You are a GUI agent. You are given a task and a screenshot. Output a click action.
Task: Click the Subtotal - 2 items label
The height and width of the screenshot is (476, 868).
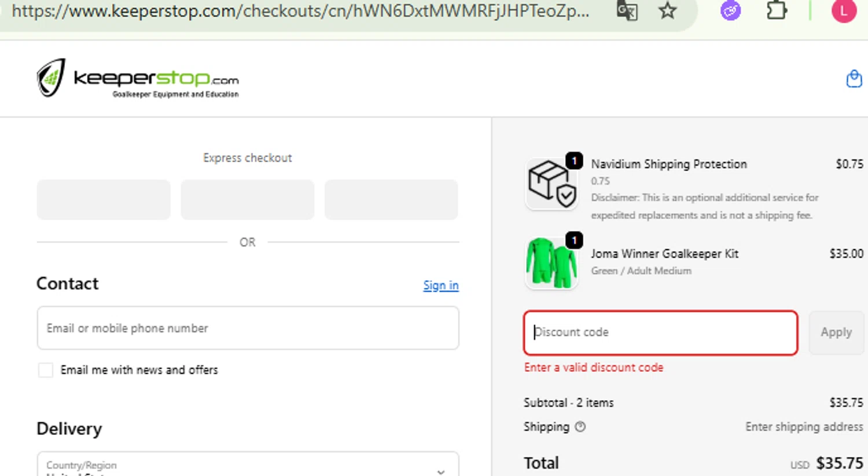pyautogui.click(x=568, y=402)
